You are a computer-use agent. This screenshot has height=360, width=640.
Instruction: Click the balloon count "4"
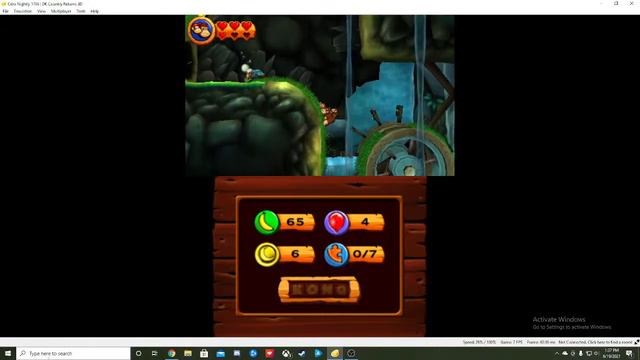(x=365, y=222)
